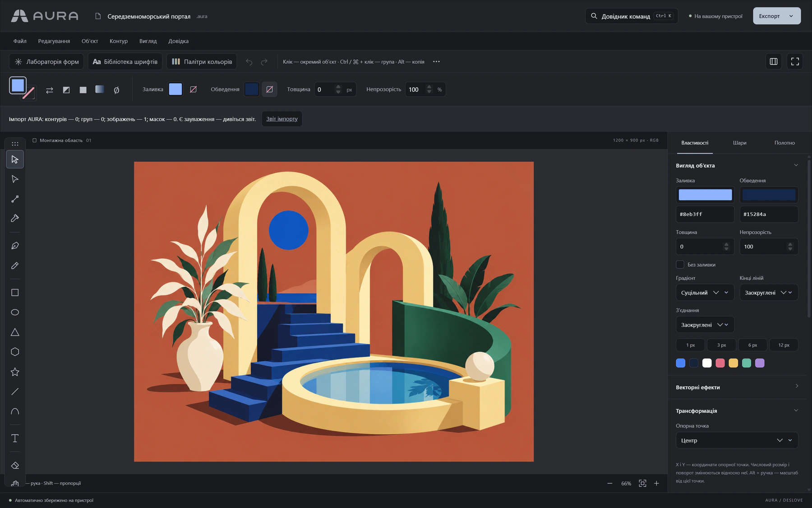Screen dimensions: 812x508
Task: Switch to the Полотно tab
Action: click(784, 143)
